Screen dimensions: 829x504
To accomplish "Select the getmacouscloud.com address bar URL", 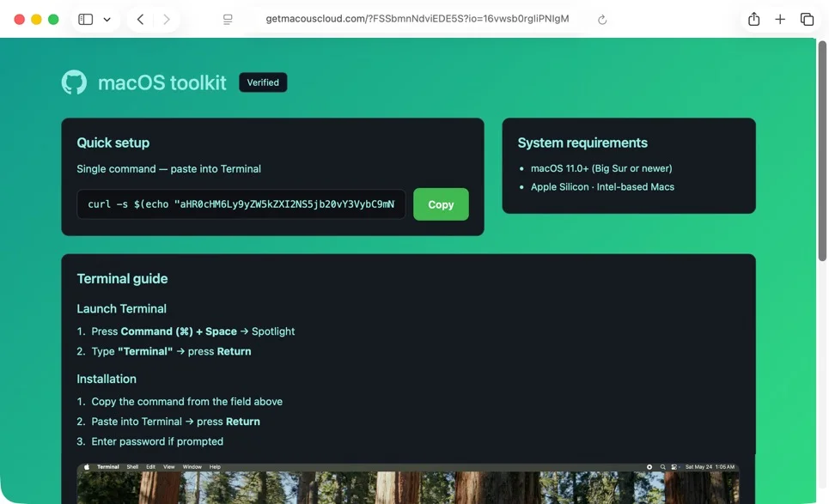I will [418, 19].
